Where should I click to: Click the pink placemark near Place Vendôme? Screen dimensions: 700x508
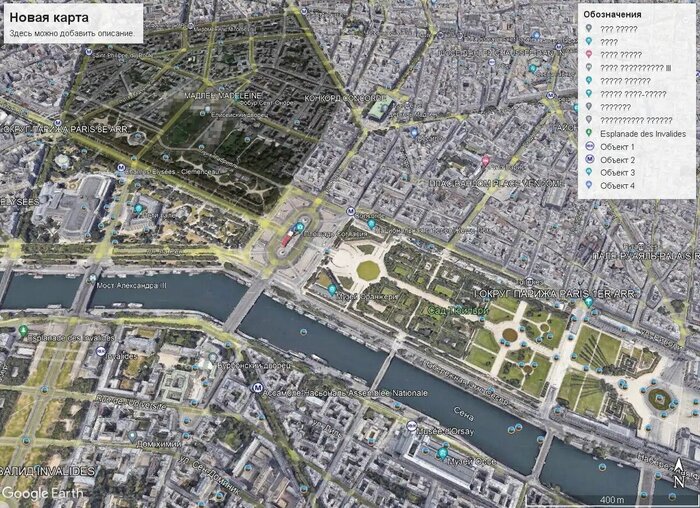point(486,161)
